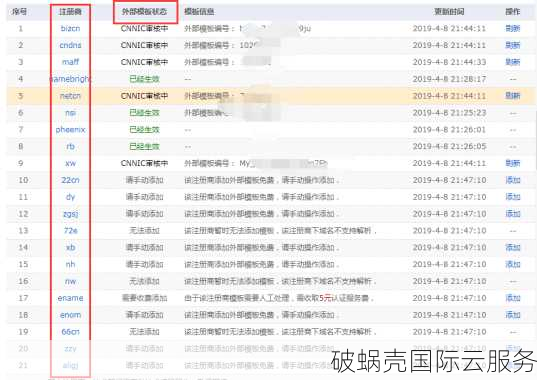Click the 更新时间 column header

(x=449, y=12)
